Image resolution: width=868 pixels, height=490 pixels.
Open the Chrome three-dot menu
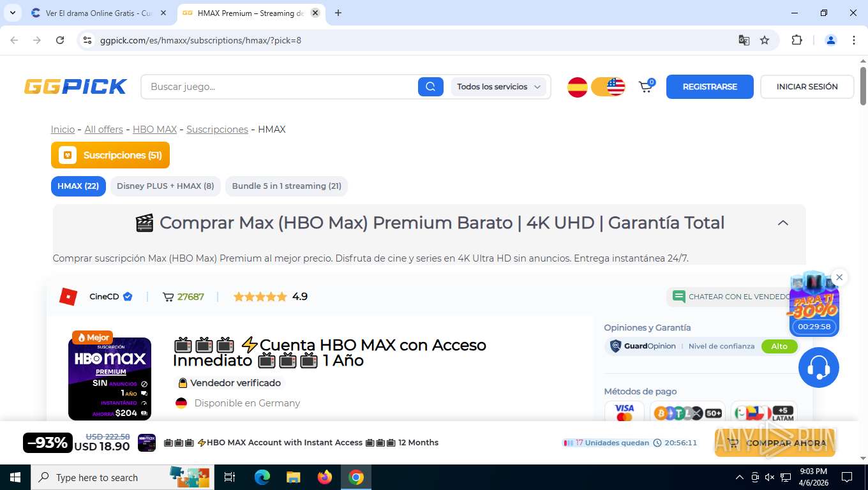point(854,40)
